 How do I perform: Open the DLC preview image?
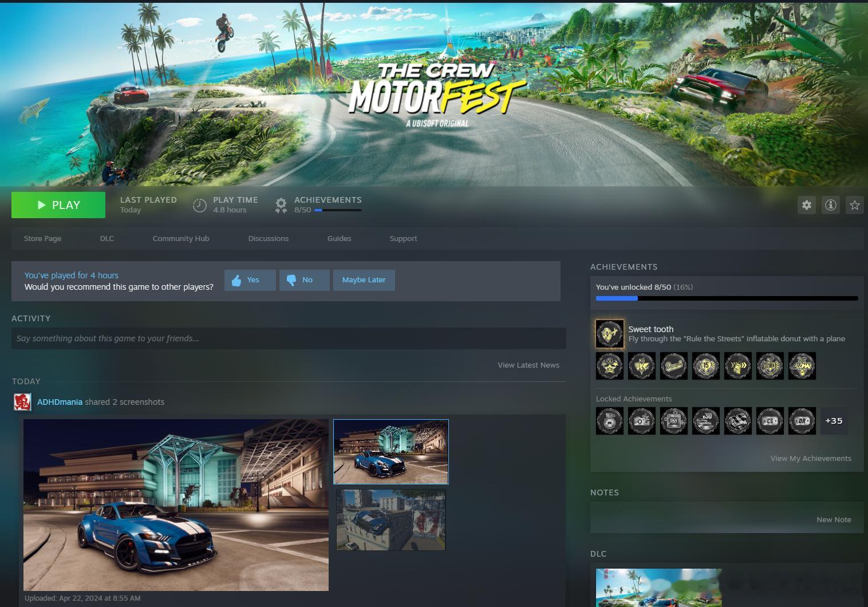(x=659, y=588)
